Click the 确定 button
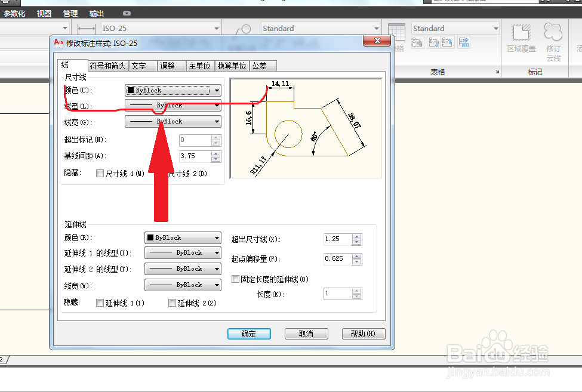 pyautogui.click(x=249, y=334)
